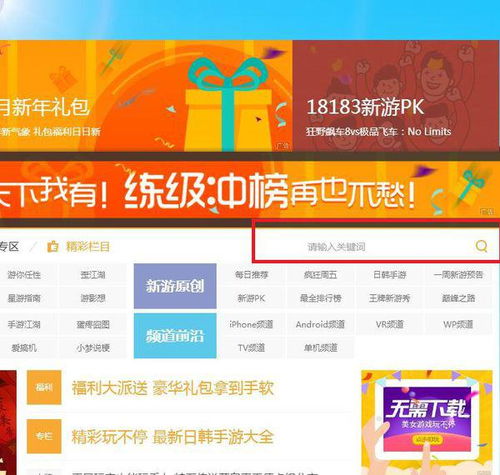
Task: Open the 新游PK link in grid
Action: 251,298
